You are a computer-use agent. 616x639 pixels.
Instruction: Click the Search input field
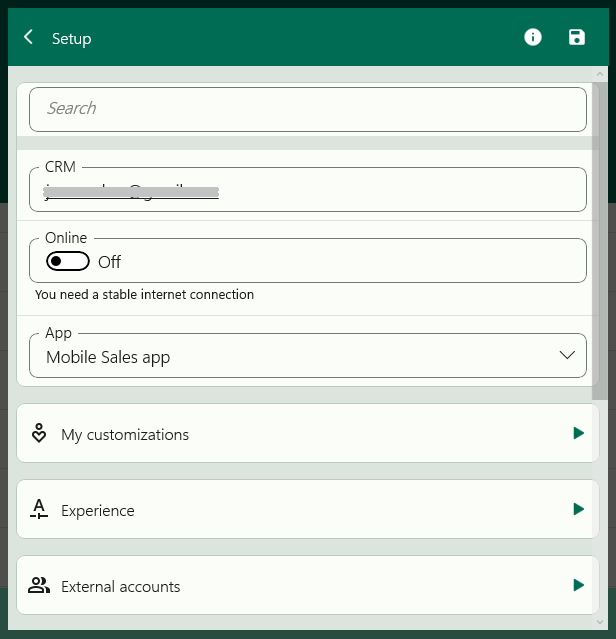tap(307, 109)
